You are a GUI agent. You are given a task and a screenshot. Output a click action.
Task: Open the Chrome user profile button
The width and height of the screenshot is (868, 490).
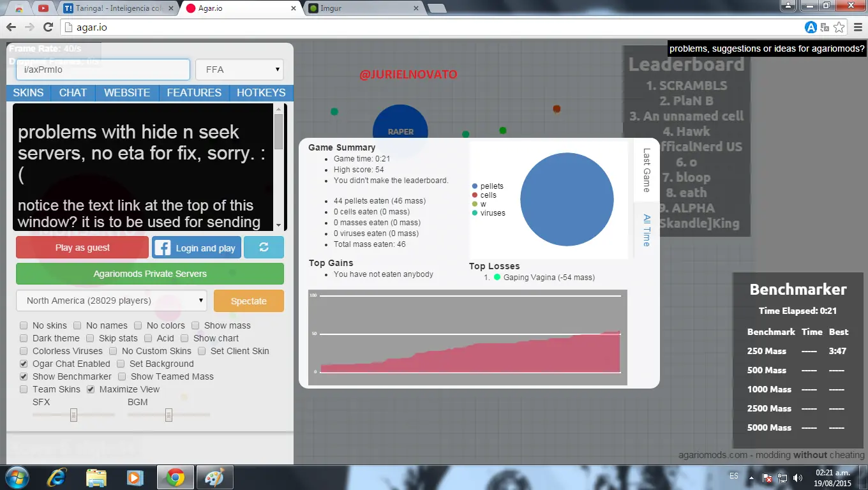pos(789,5)
